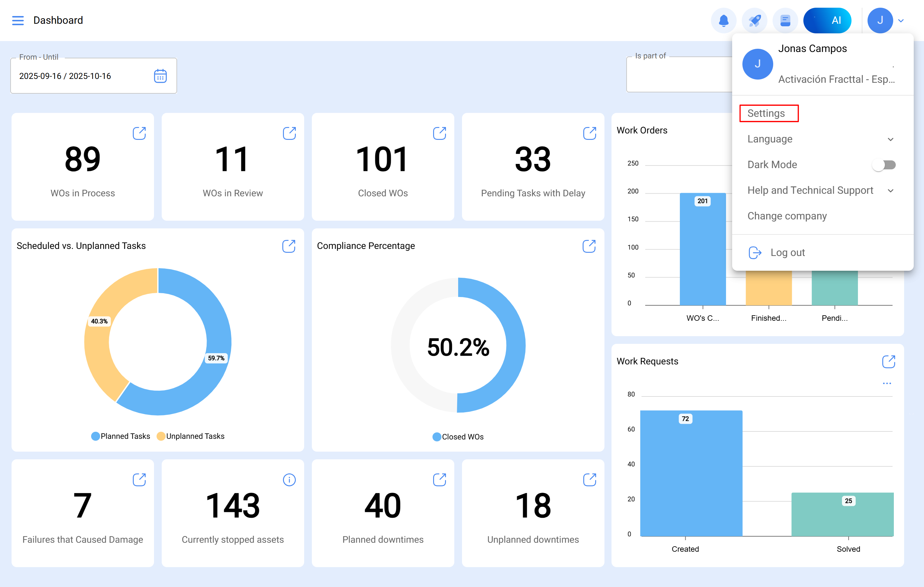Click the document notes icon in header
The height and width of the screenshot is (587, 924).
click(x=785, y=20)
